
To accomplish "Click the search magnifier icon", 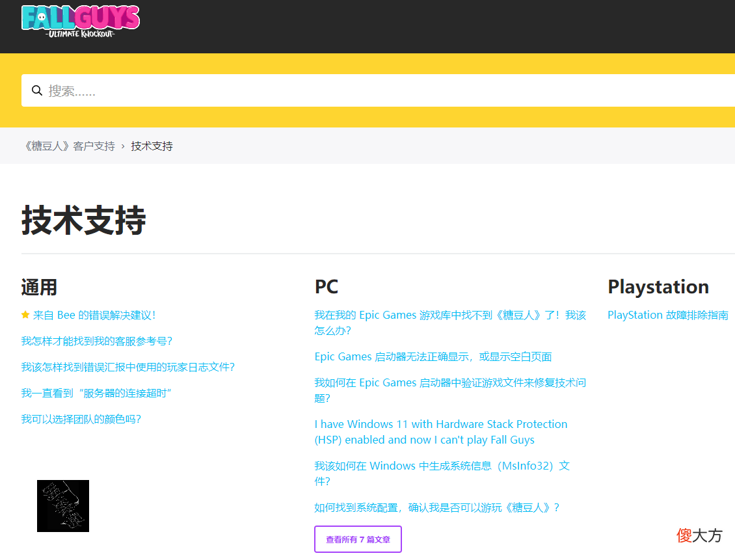I will (x=37, y=90).
